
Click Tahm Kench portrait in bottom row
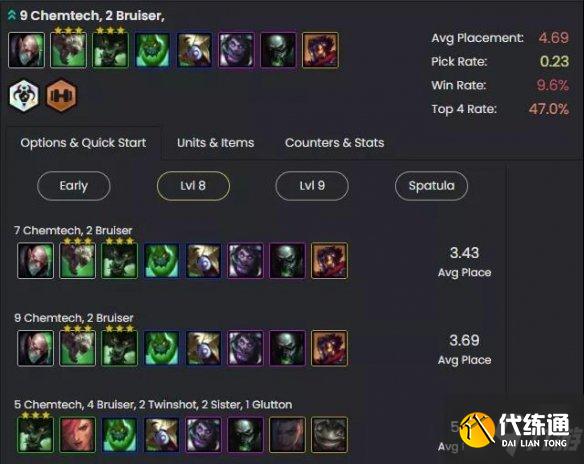tap(330, 435)
